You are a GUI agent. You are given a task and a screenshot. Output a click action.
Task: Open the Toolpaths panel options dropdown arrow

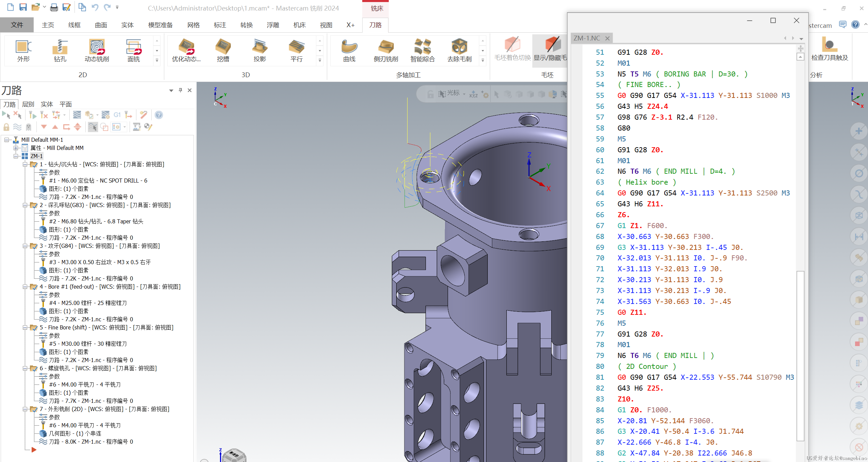[x=171, y=90]
